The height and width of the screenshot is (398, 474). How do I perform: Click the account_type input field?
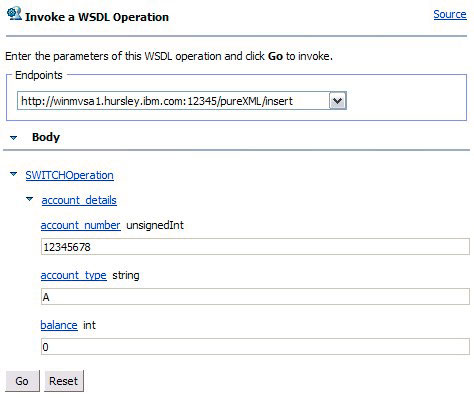[255, 297]
